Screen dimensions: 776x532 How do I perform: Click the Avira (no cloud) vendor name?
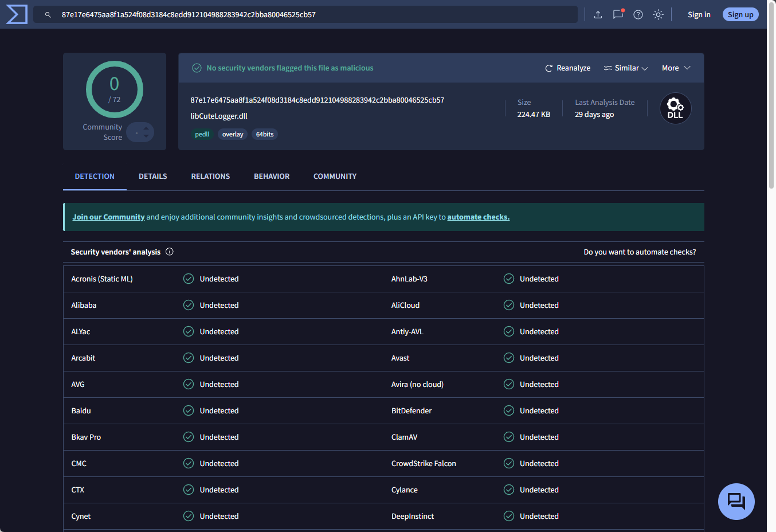tap(417, 385)
